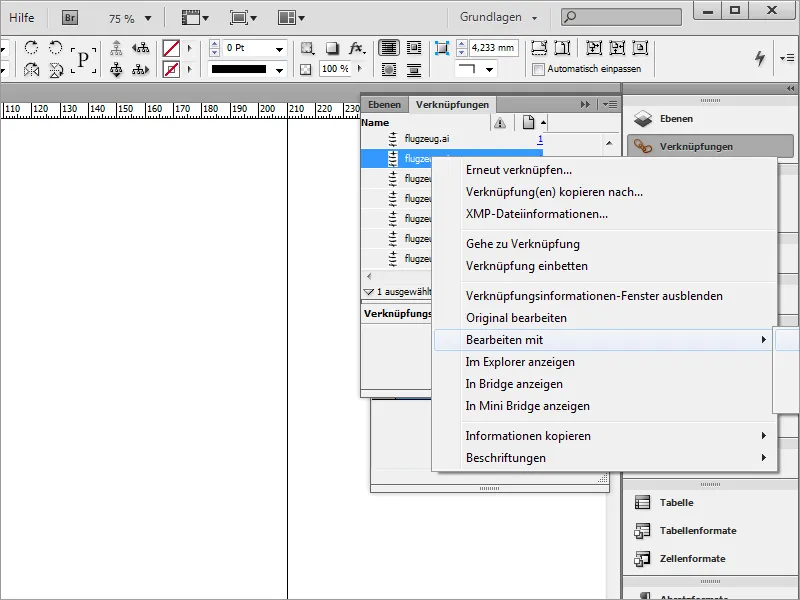The image size is (800, 600).
Task: Switch to the Ebenen tab
Action: [384, 105]
